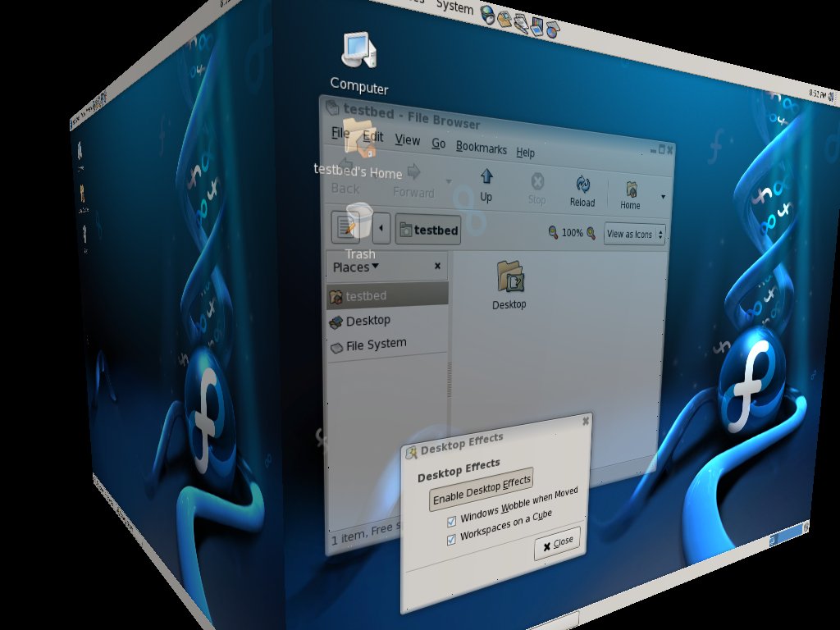Disable Workspaces on a Cube

click(451, 539)
